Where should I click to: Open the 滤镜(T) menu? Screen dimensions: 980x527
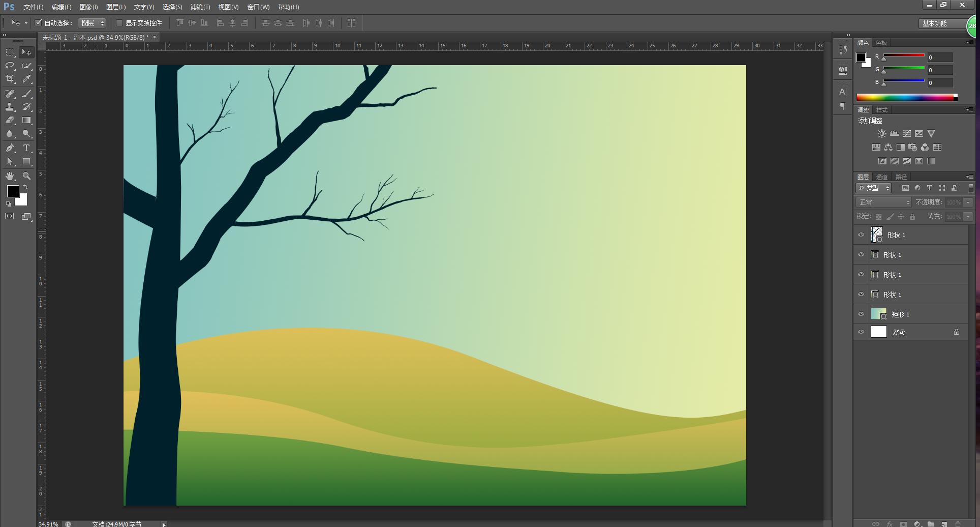(200, 7)
